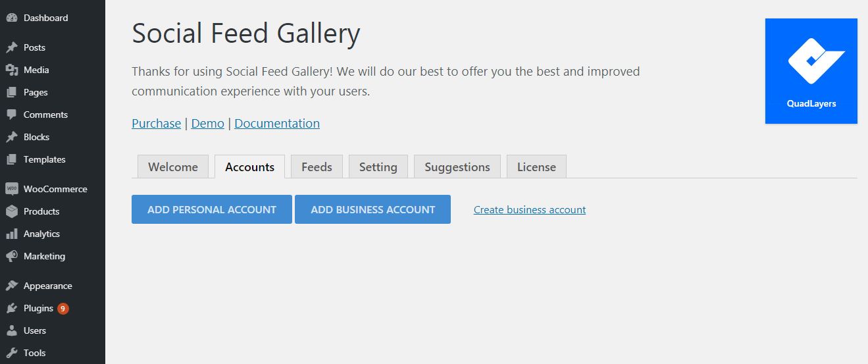The width and height of the screenshot is (868, 364).
Task: Click the Marketing megaphone icon
Action: pos(11,256)
